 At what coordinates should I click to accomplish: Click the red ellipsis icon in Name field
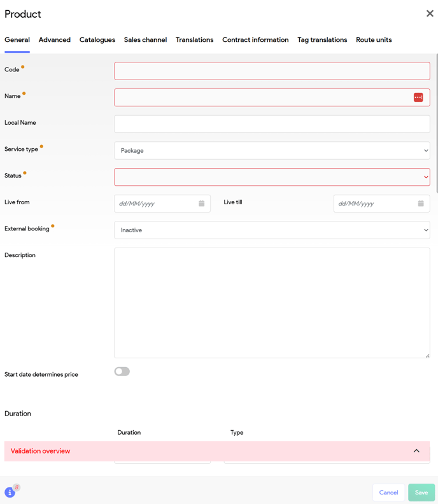pos(418,97)
